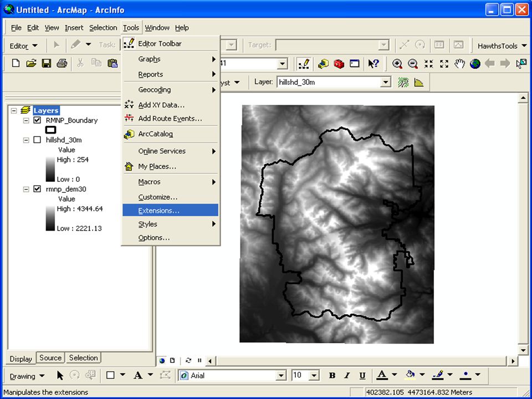Open the Editor dropdown menu
The height and width of the screenshot is (399, 532).
coord(24,45)
